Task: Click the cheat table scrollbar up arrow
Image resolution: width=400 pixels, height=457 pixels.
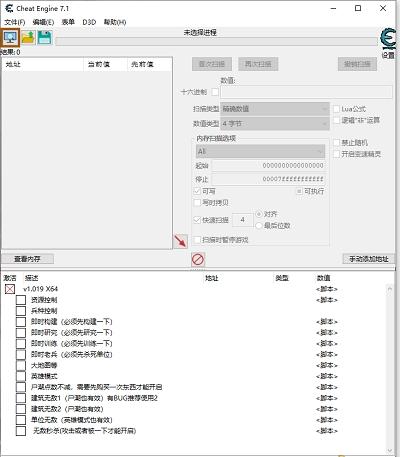Action: coord(390,289)
